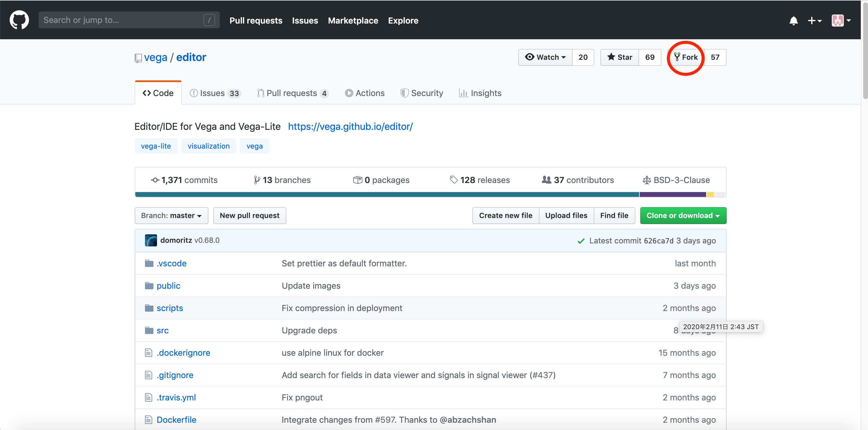Viewport: 868px width, 430px height.
Task: Open the .dockerignore file
Action: coord(183,352)
